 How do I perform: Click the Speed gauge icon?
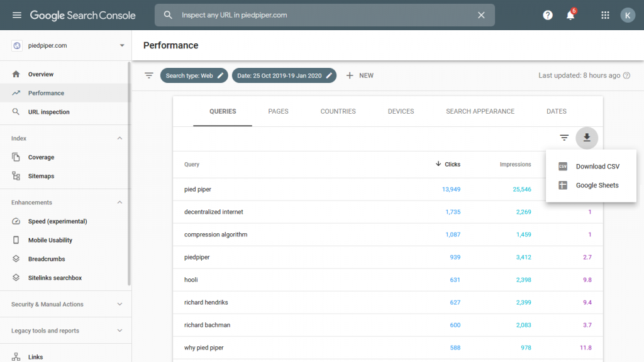click(x=16, y=221)
